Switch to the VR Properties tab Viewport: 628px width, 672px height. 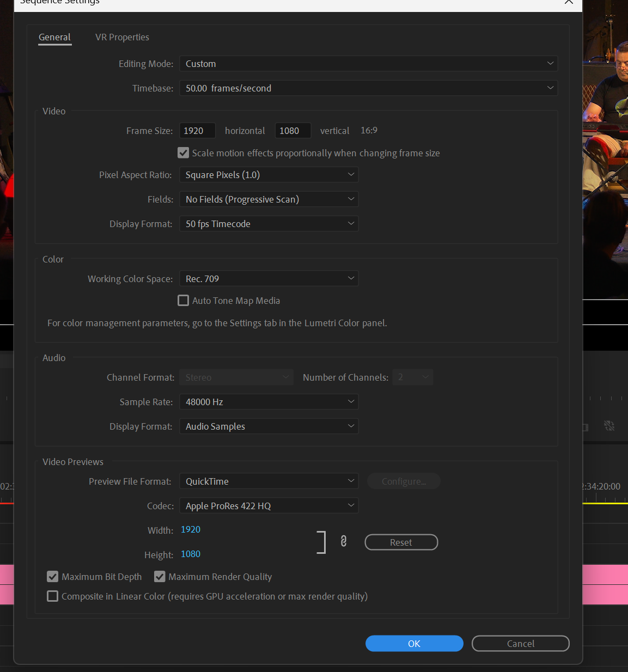point(122,37)
